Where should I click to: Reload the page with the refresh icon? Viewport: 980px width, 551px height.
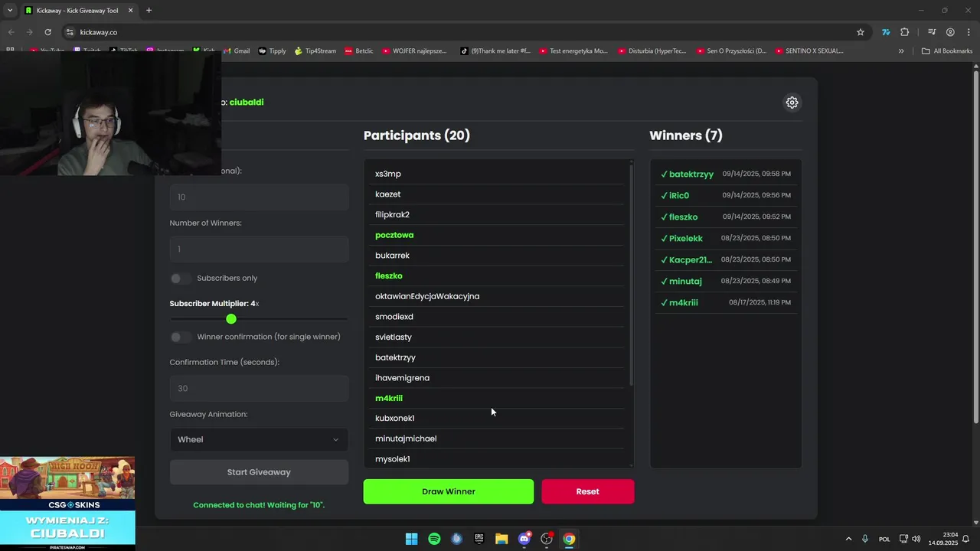click(47, 32)
